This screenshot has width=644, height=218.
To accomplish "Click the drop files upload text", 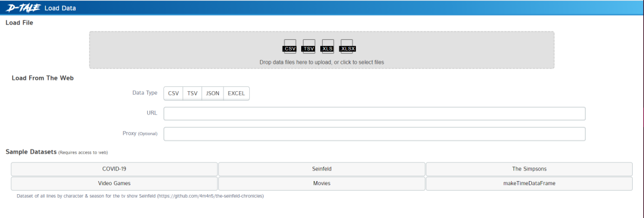I will 321,63.
